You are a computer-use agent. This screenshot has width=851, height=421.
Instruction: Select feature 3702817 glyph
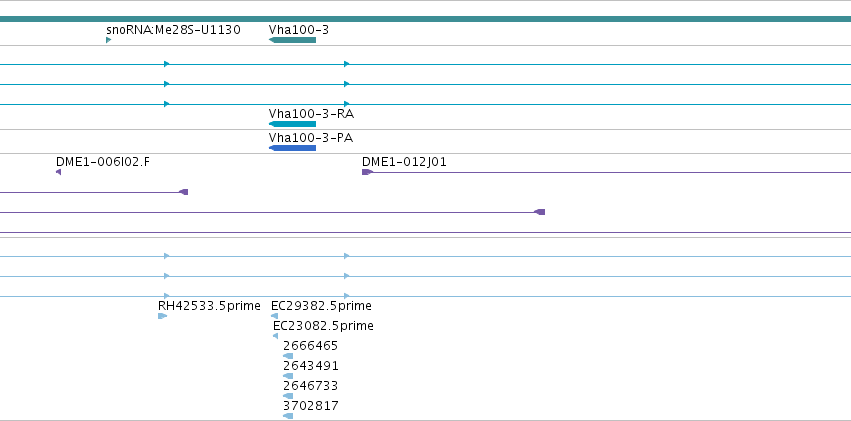tap(288, 416)
